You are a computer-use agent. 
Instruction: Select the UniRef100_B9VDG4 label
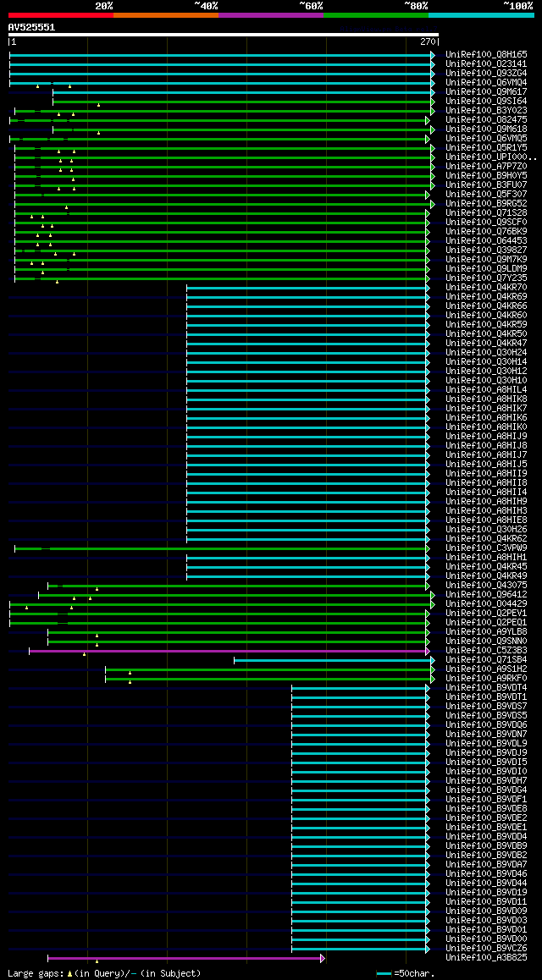tap(486, 790)
